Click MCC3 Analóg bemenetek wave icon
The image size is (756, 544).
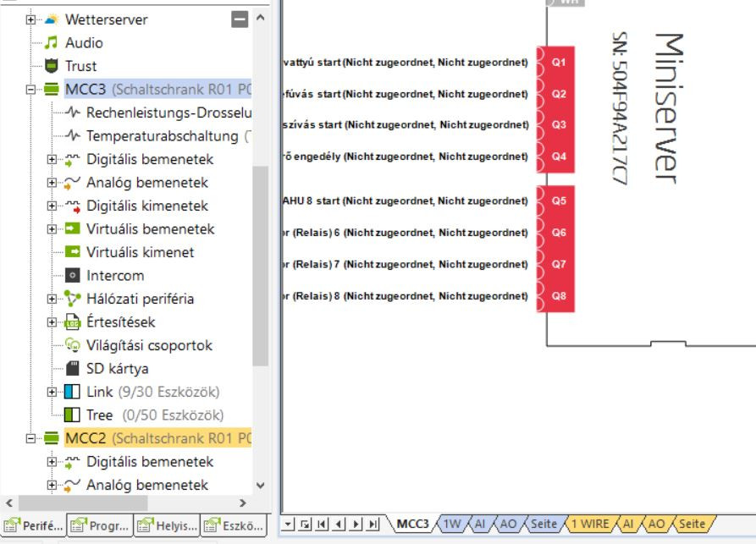(72, 182)
